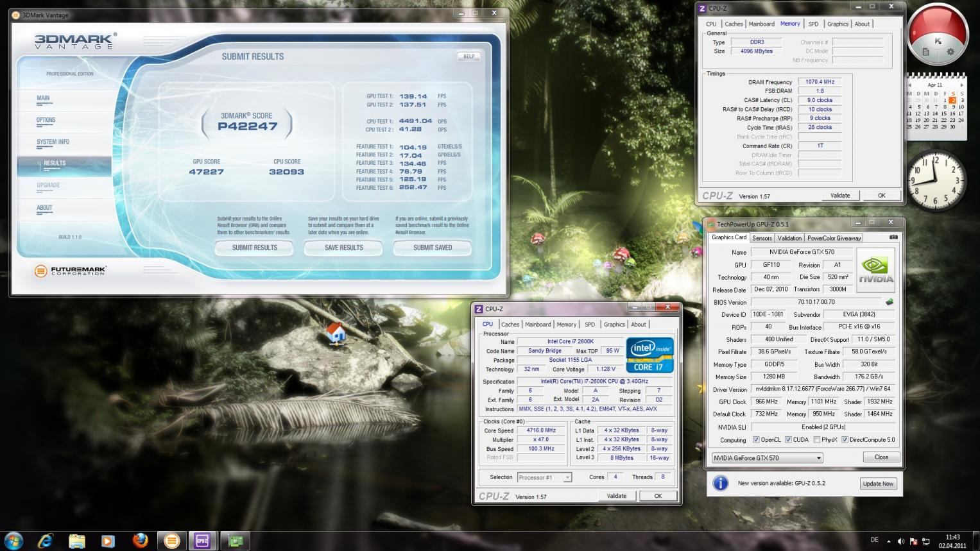Open About tab in the lower CPU-Z window
This screenshot has height=551, width=980.
click(639, 325)
